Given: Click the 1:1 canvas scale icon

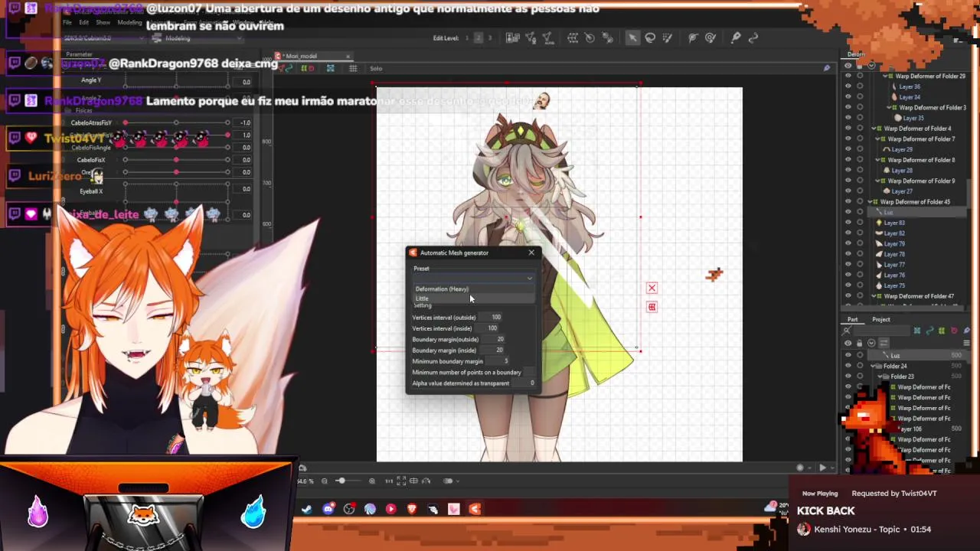Looking at the screenshot, I should tap(389, 481).
